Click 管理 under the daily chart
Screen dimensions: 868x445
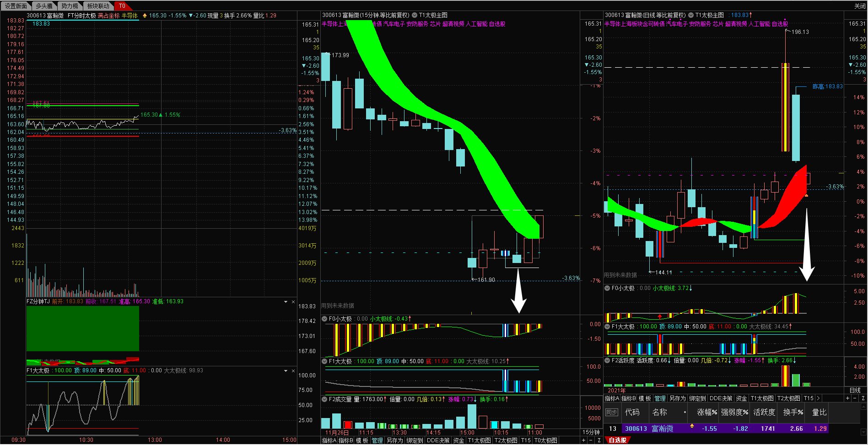tap(660, 398)
